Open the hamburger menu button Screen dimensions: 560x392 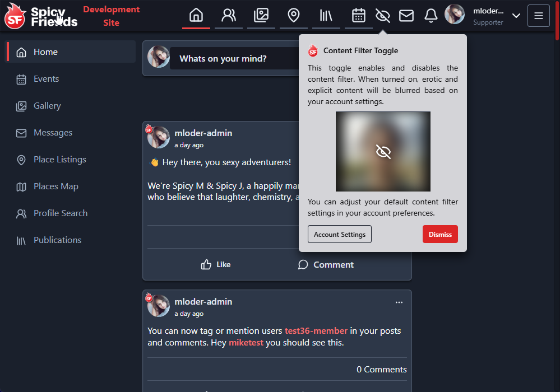pyautogui.click(x=539, y=16)
